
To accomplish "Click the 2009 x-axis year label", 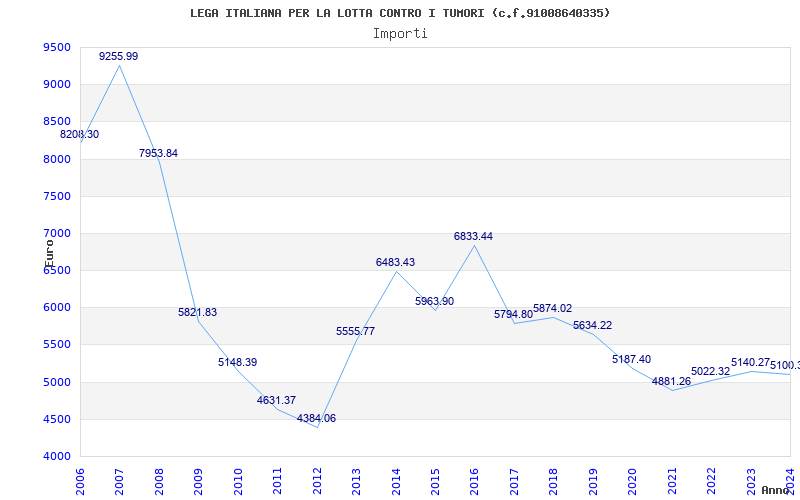I will coord(198,482).
